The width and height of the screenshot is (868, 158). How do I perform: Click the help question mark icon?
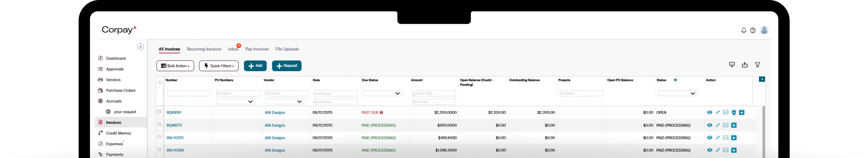coord(753,30)
